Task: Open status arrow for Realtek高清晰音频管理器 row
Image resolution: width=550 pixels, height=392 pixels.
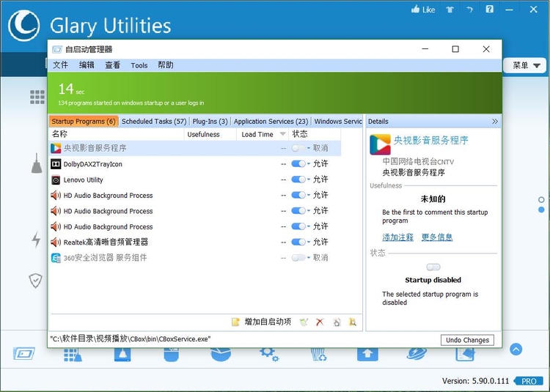Action: click(x=309, y=242)
